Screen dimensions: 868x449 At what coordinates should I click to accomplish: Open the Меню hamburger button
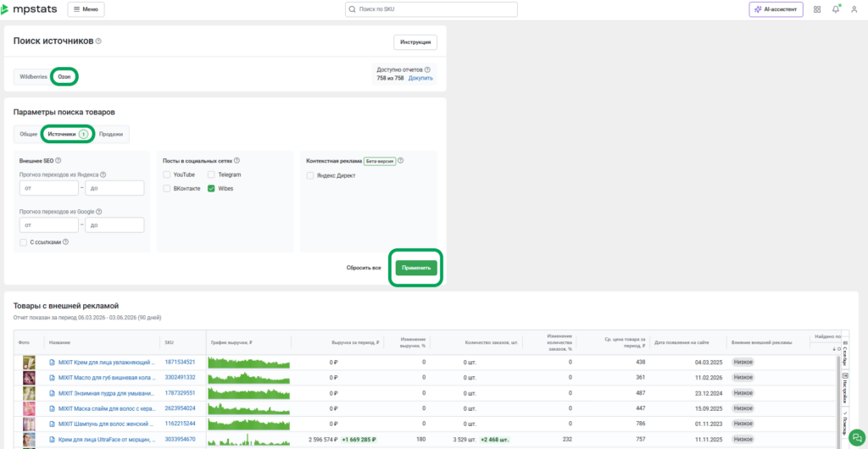(x=86, y=9)
